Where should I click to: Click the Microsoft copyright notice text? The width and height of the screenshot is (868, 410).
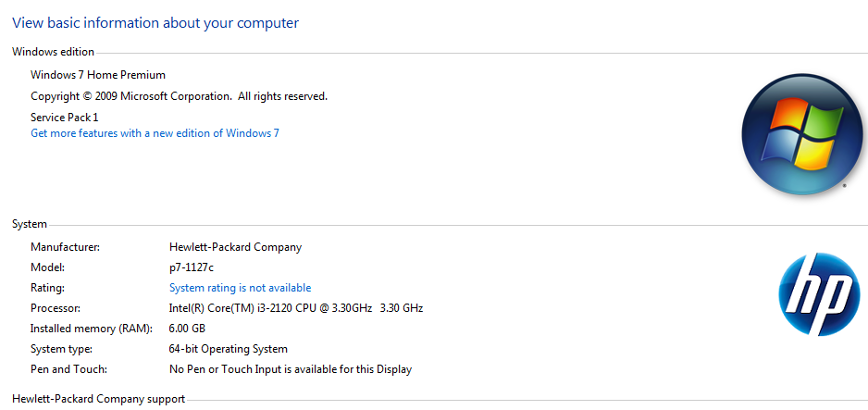[179, 96]
